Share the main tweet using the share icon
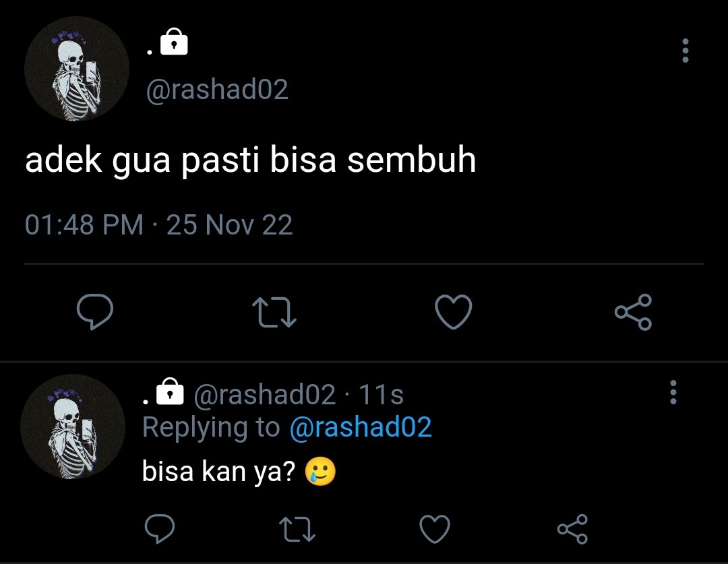 [633, 312]
